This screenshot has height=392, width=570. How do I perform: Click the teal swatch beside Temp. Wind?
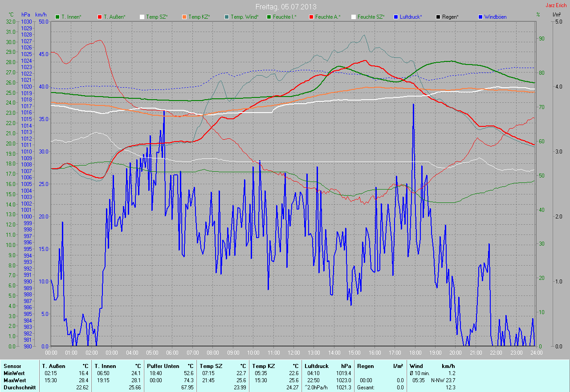click(227, 17)
